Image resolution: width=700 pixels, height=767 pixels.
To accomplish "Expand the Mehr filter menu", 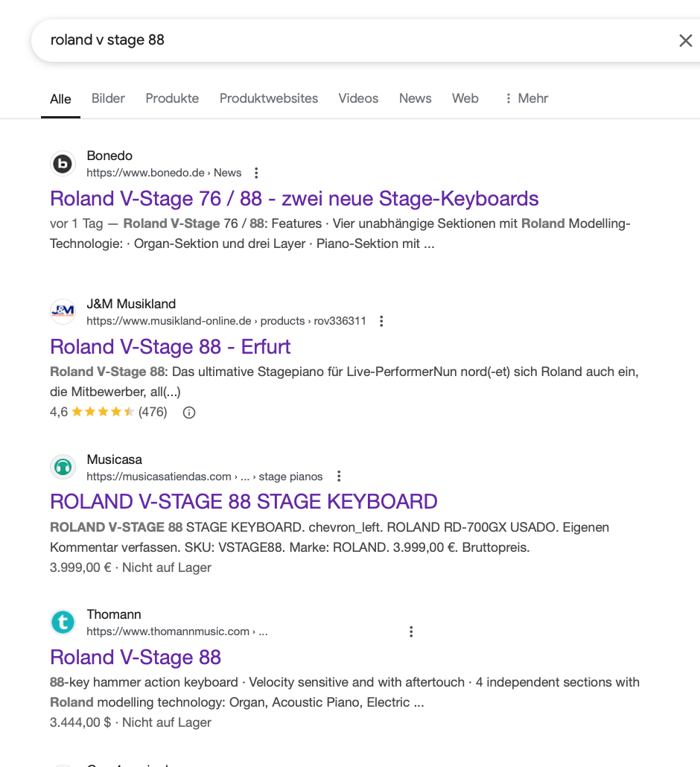I will coord(526,98).
